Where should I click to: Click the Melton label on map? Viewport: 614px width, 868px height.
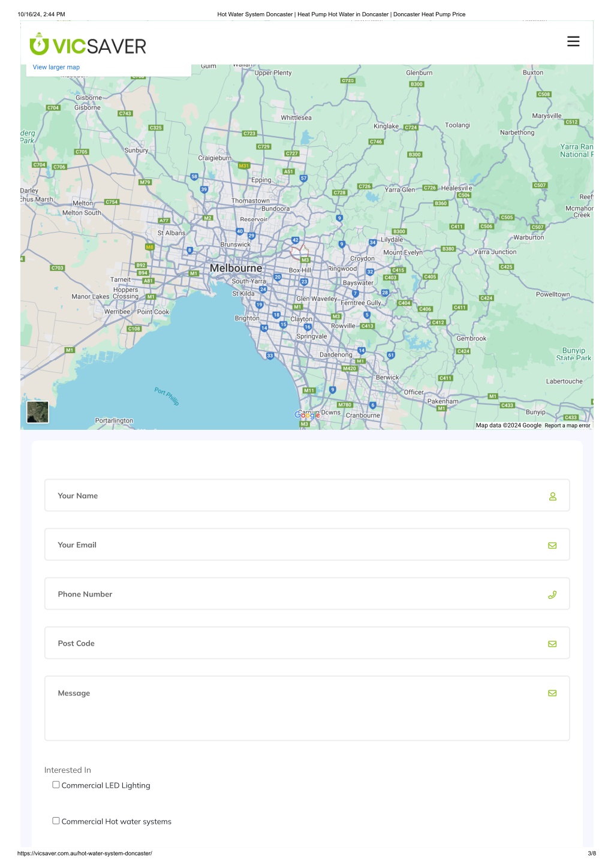click(x=83, y=203)
